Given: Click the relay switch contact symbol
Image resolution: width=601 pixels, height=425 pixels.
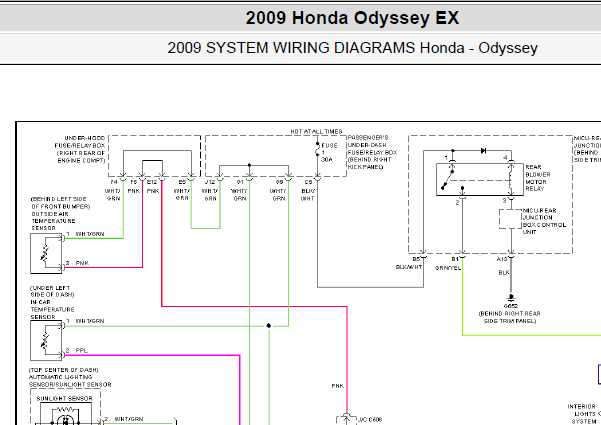Looking at the screenshot, I should pos(447,178).
